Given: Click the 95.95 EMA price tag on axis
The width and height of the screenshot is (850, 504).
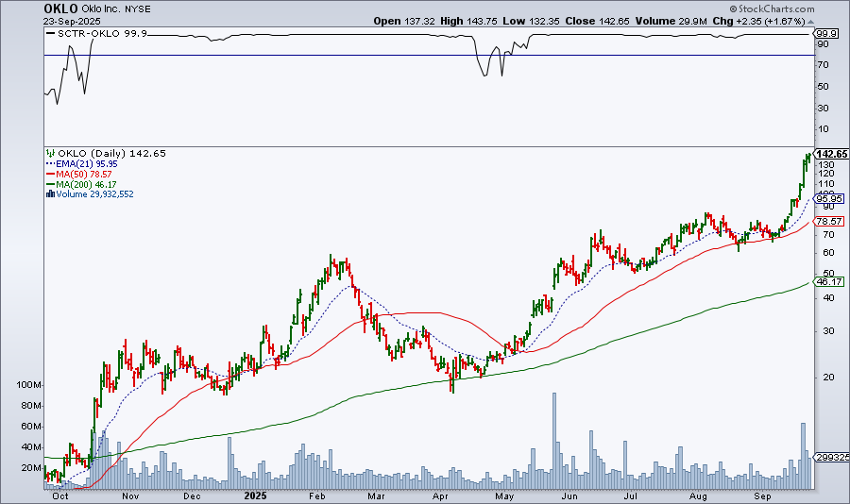Looking at the screenshot, I should (828, 198).
